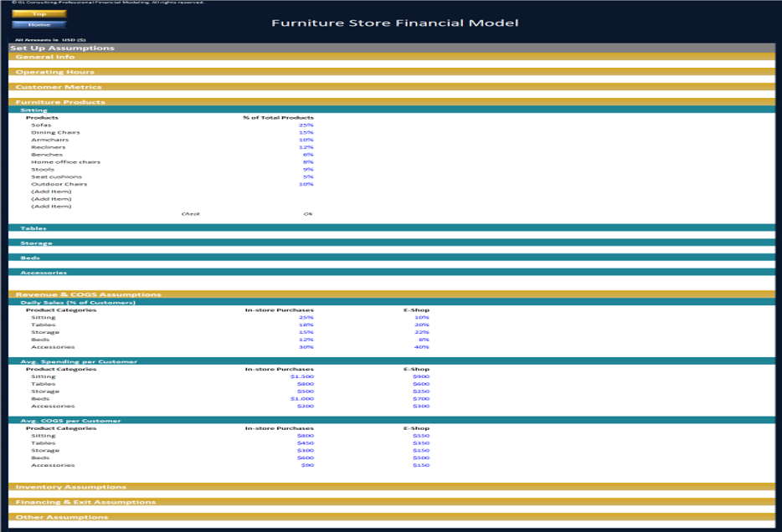This screenshot has height=532, width=782.
Task: Select the Home office chairs 8% value
Action: click(x=308, y=162)
